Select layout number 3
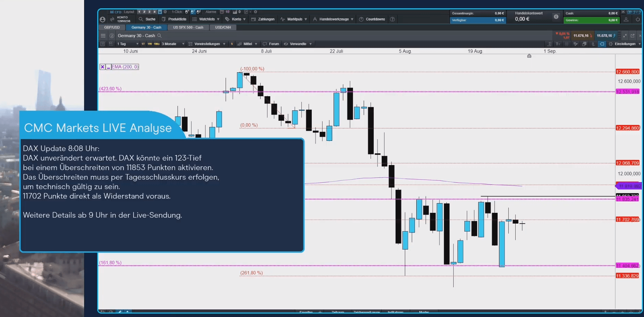This screenshot has width=644, height=317. [x=149, y=12]
